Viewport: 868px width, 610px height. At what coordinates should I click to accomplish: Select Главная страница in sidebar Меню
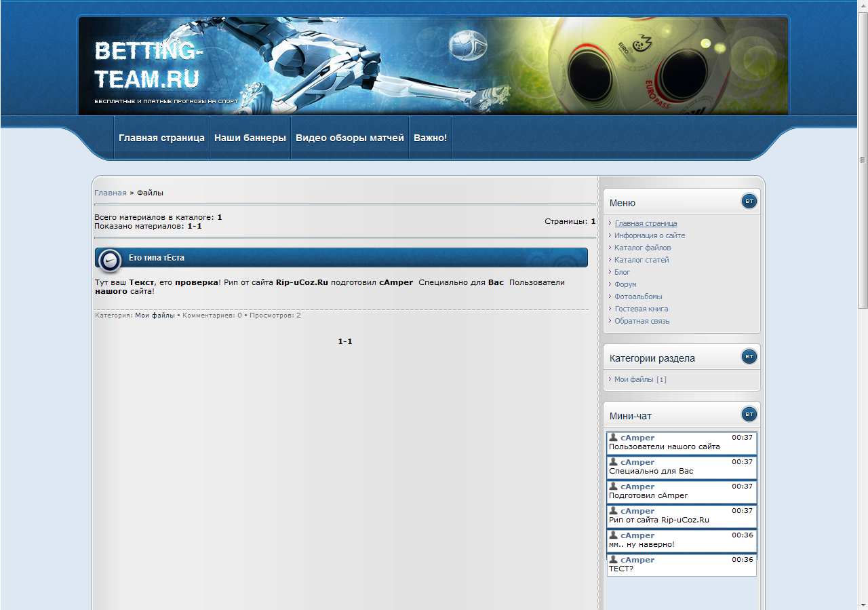(646, 223)
